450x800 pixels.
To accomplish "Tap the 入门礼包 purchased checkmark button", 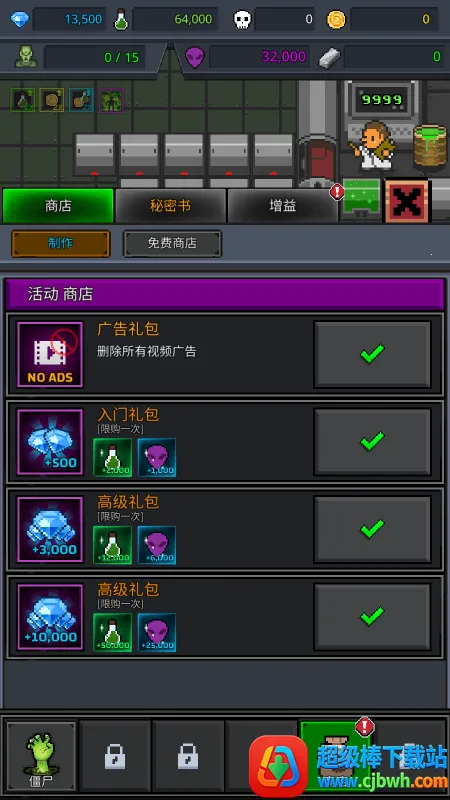I will click(372, 441).
